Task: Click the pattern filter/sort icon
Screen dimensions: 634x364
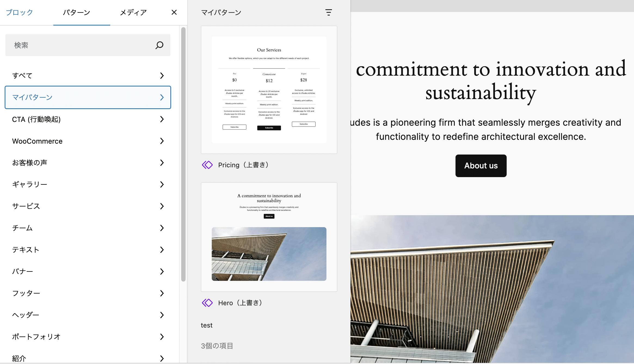Action: coord(329,12)
